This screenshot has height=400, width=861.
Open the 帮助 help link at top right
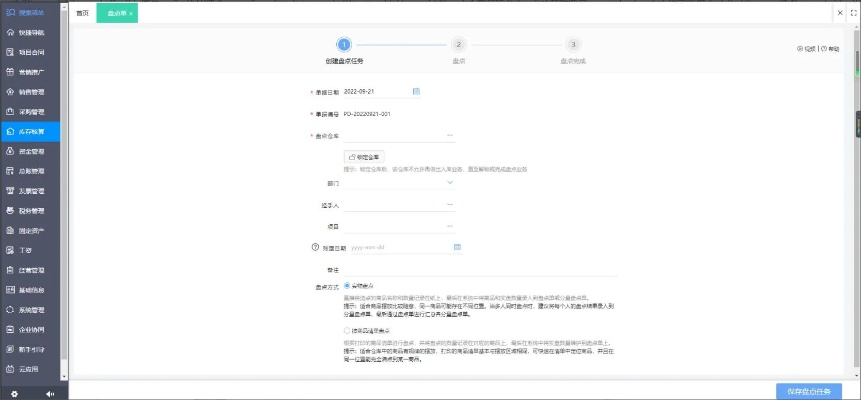pos(830,48)
